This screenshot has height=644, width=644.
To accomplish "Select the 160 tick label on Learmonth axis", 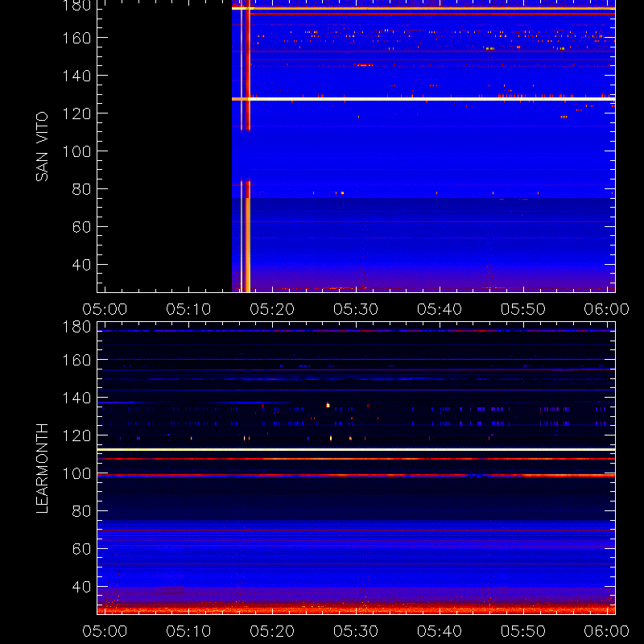I will point(76,360).
